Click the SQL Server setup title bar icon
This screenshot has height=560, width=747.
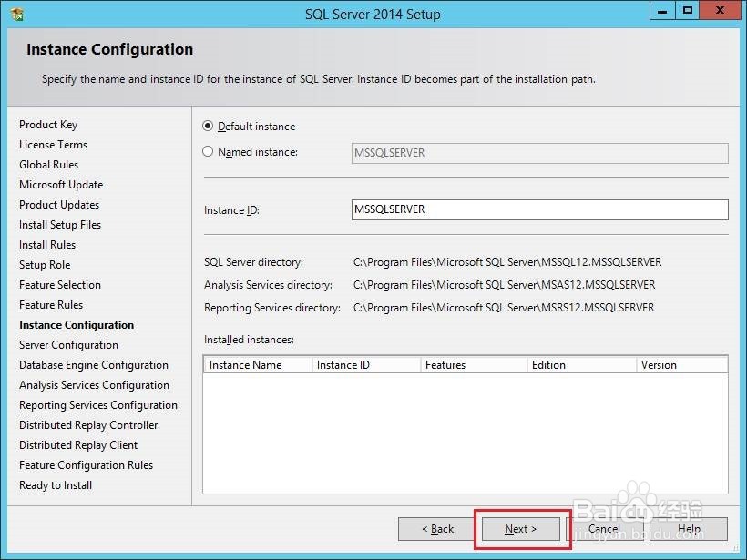17,15
